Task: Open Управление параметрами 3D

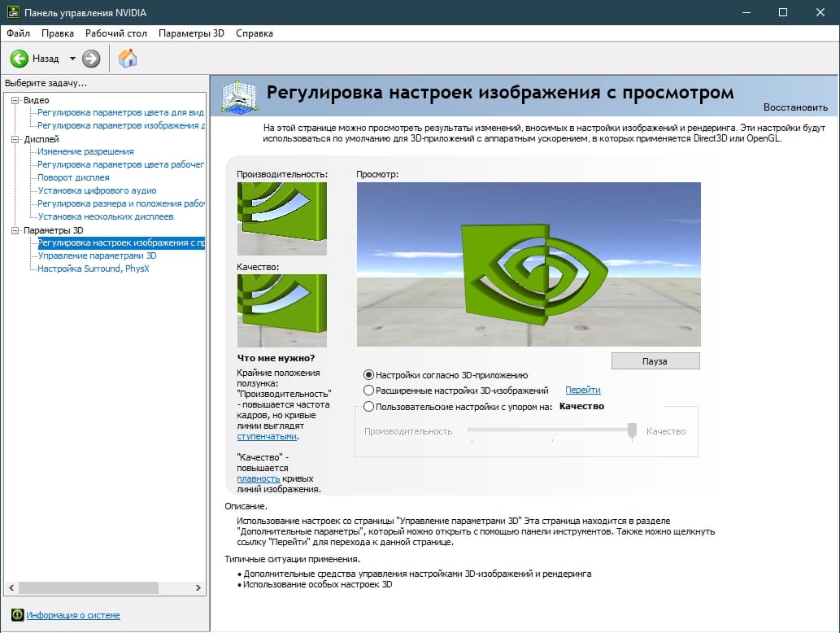Action: (97, 255)
